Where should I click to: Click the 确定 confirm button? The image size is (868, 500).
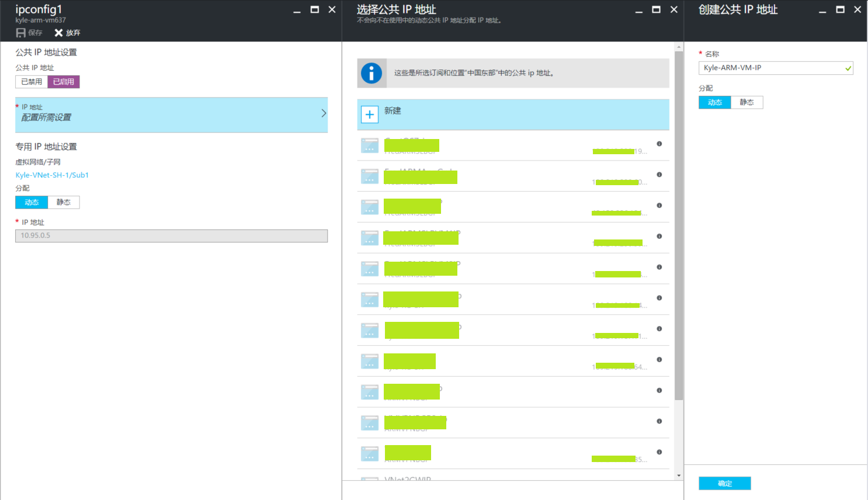coord(724,483)
